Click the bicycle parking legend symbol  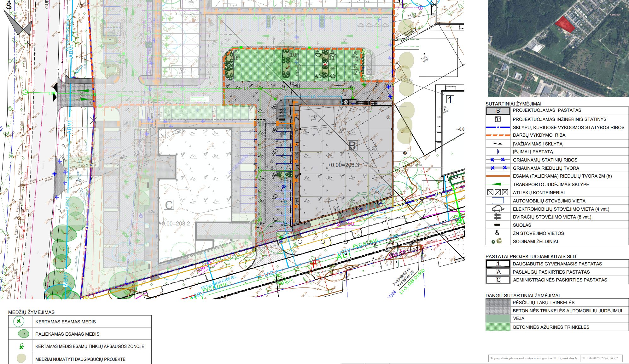pyautogui.click(x=498, y=217)
